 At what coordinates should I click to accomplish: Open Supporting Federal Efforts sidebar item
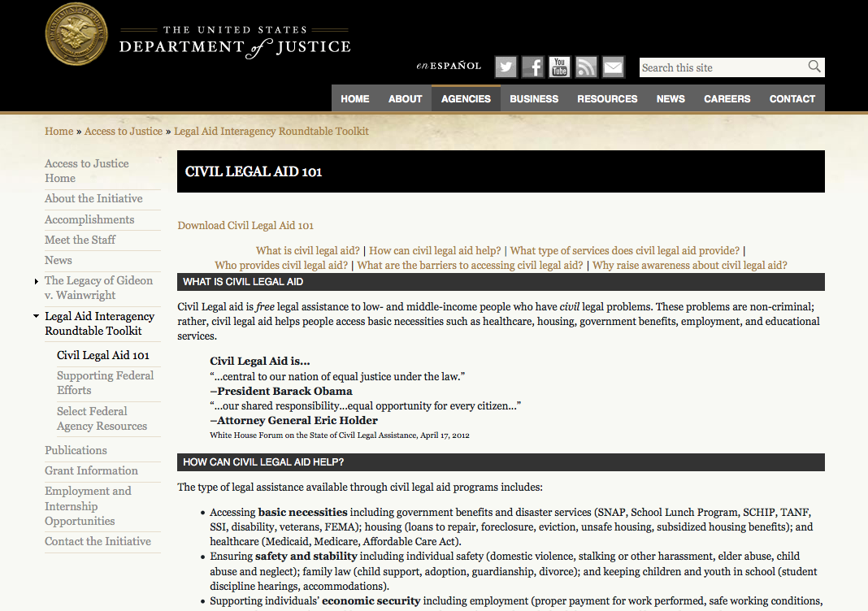(105, 383)
